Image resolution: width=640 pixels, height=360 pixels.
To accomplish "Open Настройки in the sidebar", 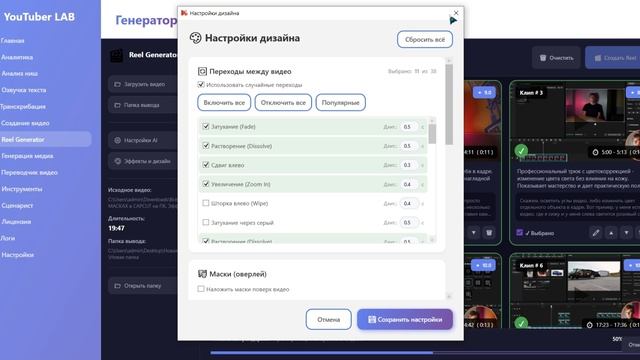I will (17, 255).
